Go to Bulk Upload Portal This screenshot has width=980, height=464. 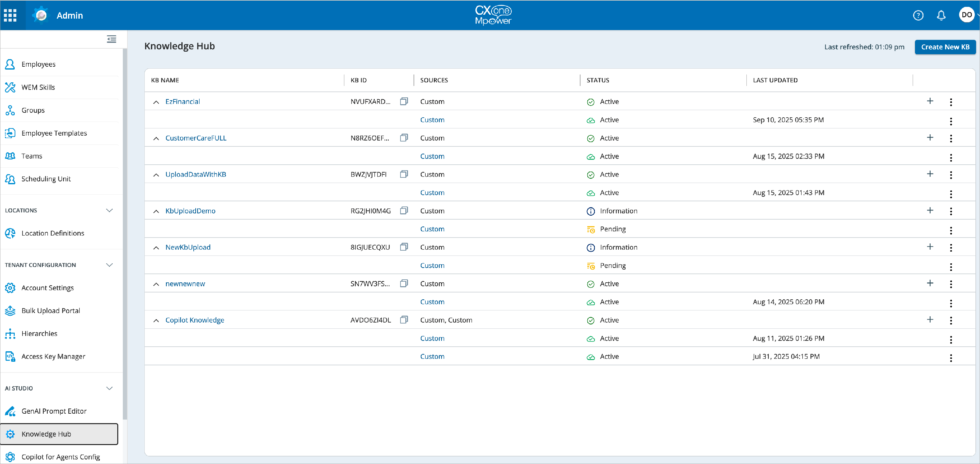click(51, 311)
